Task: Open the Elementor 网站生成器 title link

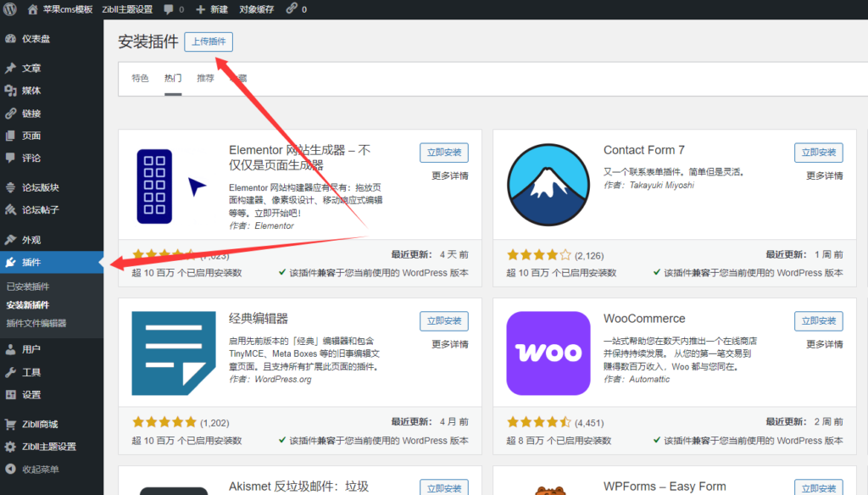Action: click(299, 158)
